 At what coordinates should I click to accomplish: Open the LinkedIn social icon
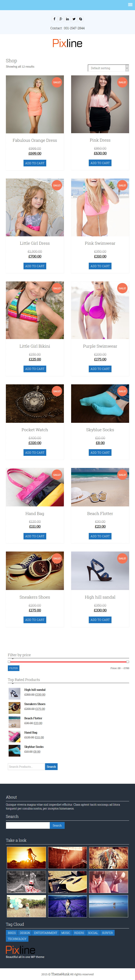pos(67,19)
